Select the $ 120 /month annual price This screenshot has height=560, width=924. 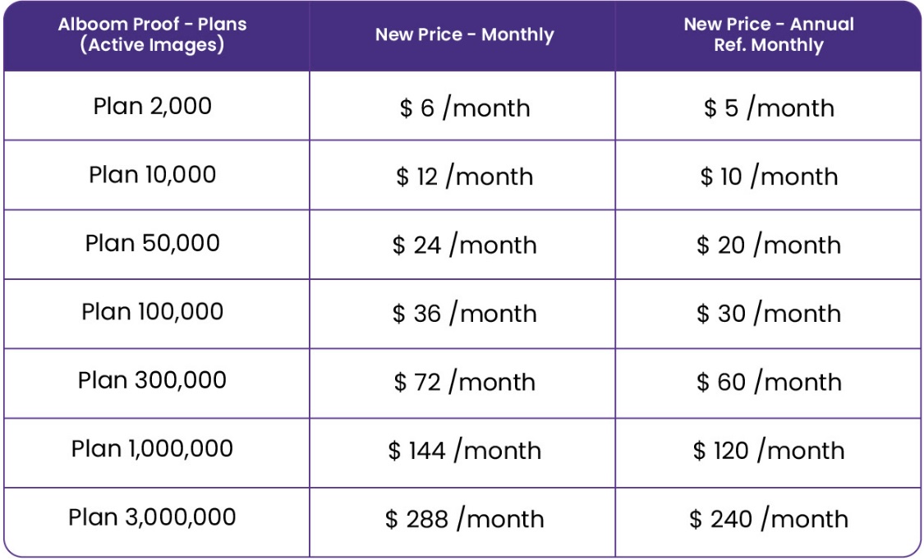769,451
